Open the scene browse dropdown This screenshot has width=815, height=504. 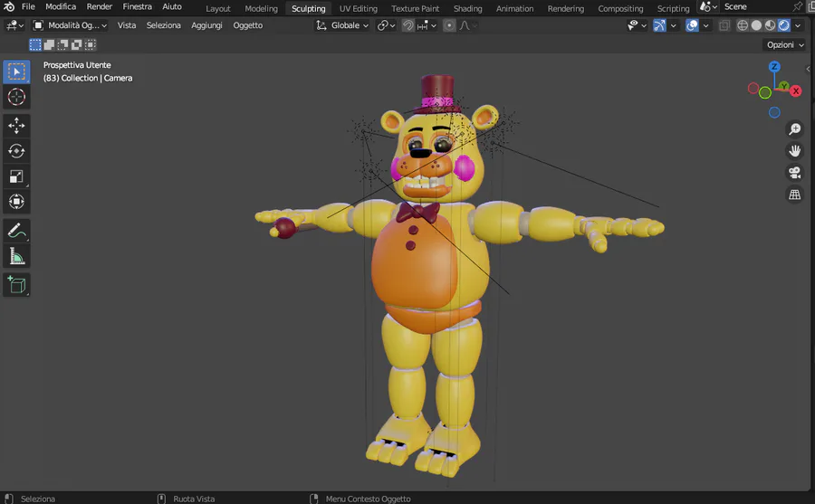(x=708, y=6)
